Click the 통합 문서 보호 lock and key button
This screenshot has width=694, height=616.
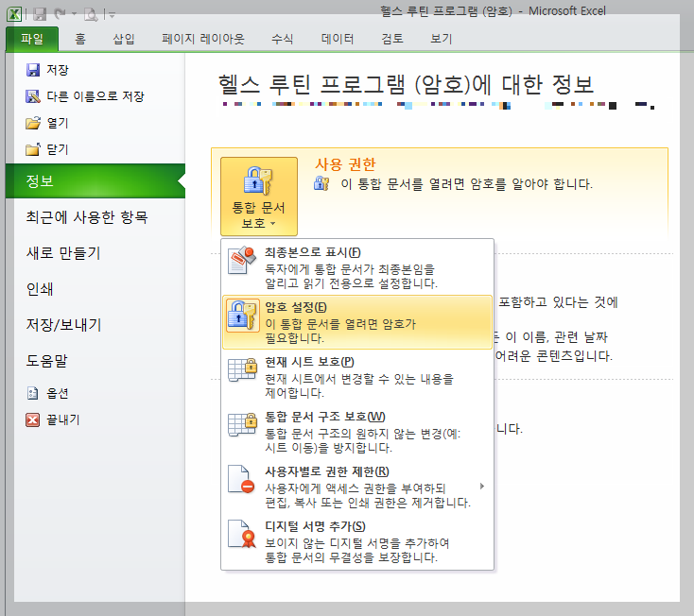tap(259, 197)
